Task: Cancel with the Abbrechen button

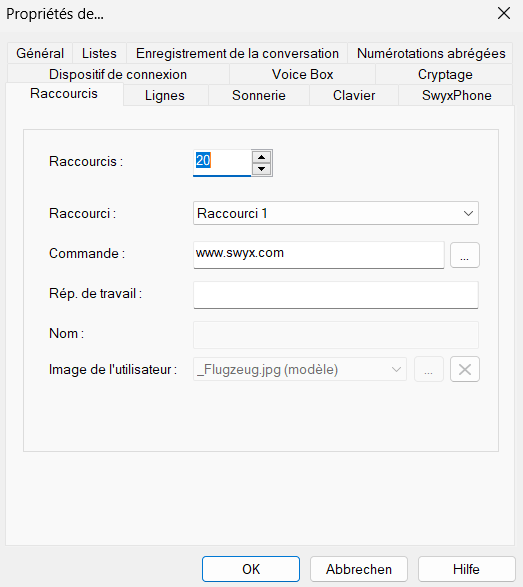Action: [359, 569]
